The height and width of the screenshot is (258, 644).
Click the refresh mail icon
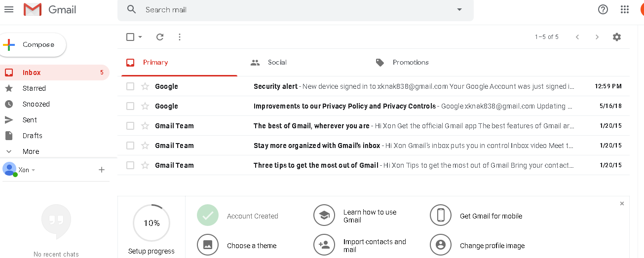(159, 37)
